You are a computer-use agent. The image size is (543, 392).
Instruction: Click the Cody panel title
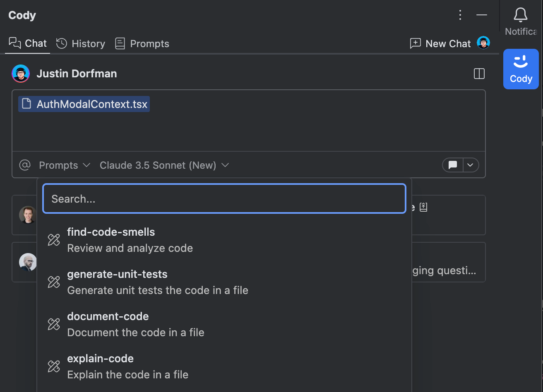(x=22, y=15)
